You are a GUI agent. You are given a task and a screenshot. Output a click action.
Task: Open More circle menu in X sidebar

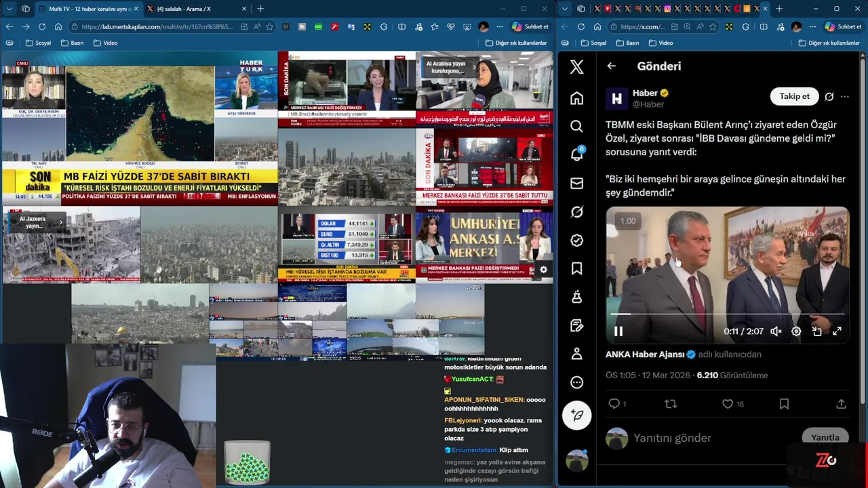coord(576,382)
